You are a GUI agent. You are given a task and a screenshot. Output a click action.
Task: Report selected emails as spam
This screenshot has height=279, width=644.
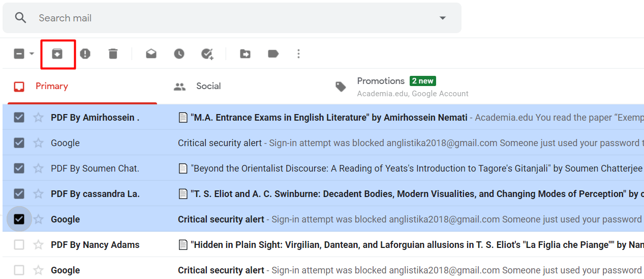pos(85,53)
